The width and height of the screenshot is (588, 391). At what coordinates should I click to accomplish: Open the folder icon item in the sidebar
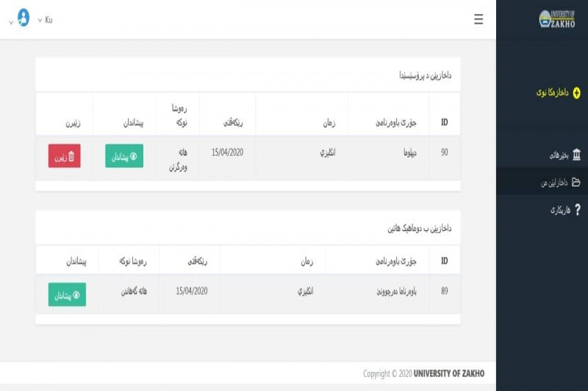pyautogui.click(x=576, y=182)
